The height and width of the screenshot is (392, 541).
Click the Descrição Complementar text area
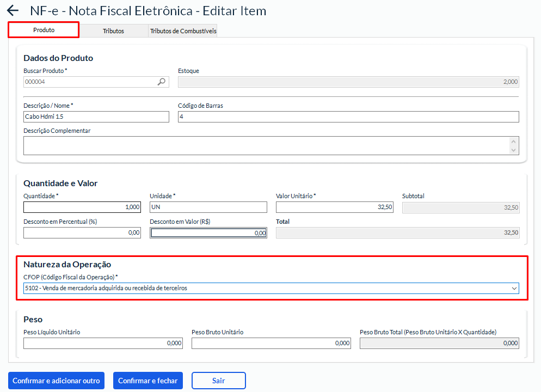pyautogui.click(x=267, y=145)
